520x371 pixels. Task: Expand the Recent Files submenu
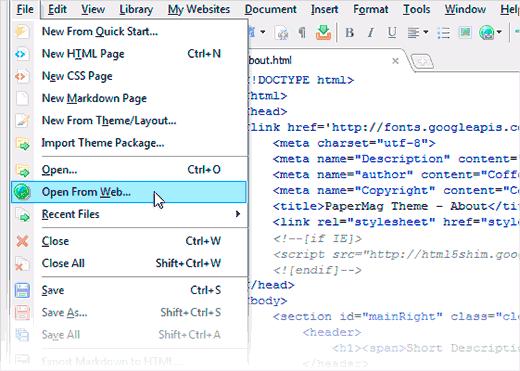coord(129,214)
